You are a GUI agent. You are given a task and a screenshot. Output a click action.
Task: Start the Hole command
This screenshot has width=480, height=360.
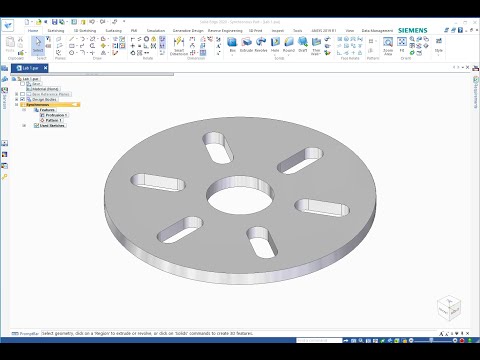(275, 44)
